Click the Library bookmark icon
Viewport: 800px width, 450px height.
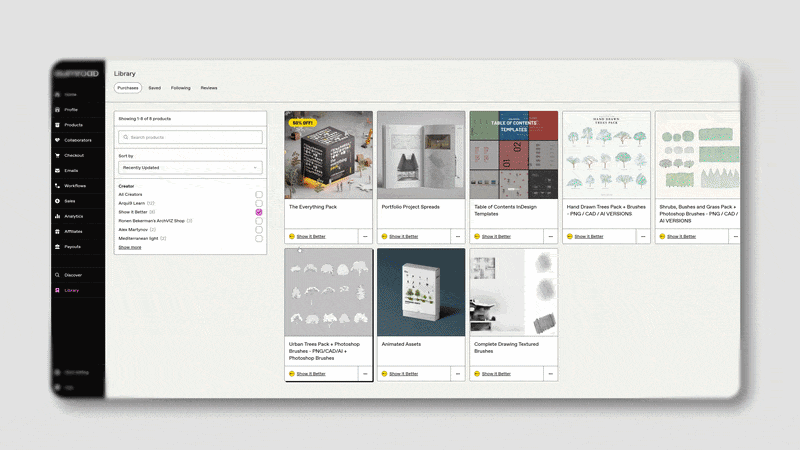57,290
